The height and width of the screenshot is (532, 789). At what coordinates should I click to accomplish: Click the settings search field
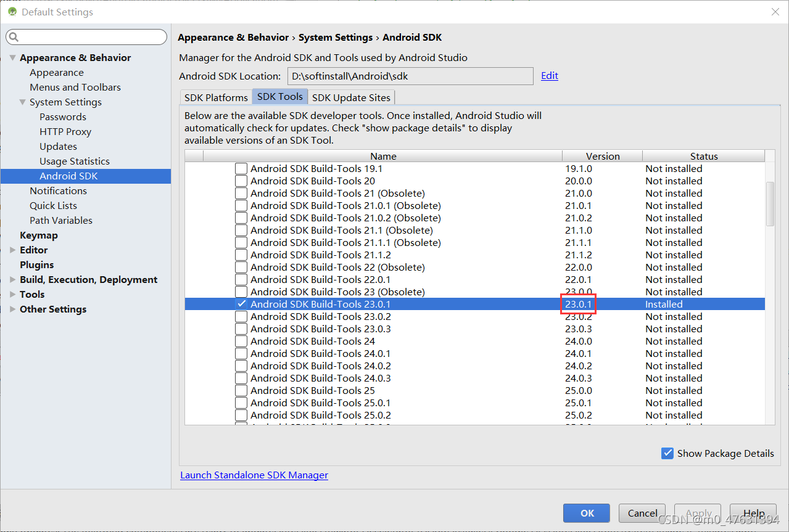86,38
